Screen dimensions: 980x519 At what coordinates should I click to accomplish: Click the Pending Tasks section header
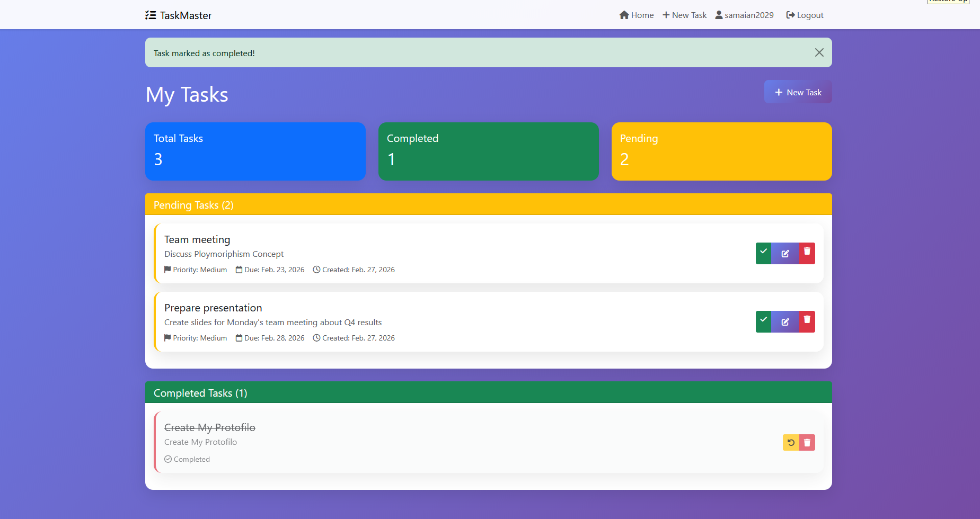[x=193, y=205]
